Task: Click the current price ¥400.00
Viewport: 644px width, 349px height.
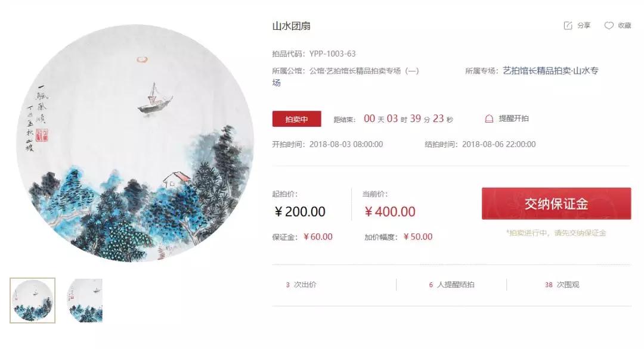Action: [x=390, y=211]
